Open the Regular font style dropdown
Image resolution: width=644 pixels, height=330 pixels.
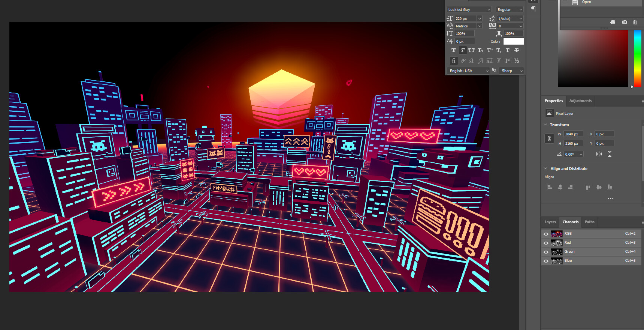(521, 9)
